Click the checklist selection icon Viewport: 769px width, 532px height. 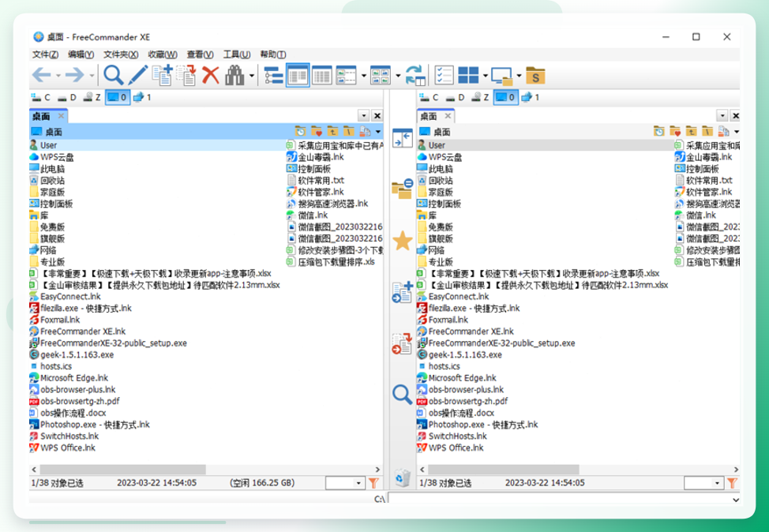tap(444, 76)
